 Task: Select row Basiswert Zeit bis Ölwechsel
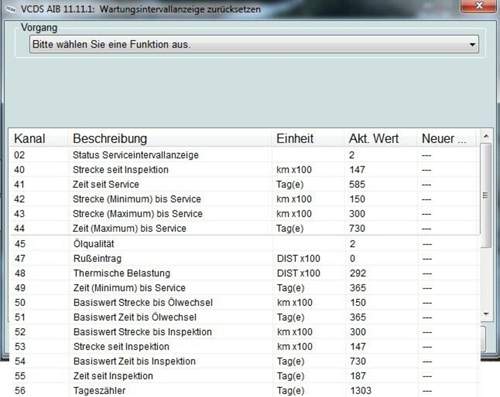click(245, 317)
